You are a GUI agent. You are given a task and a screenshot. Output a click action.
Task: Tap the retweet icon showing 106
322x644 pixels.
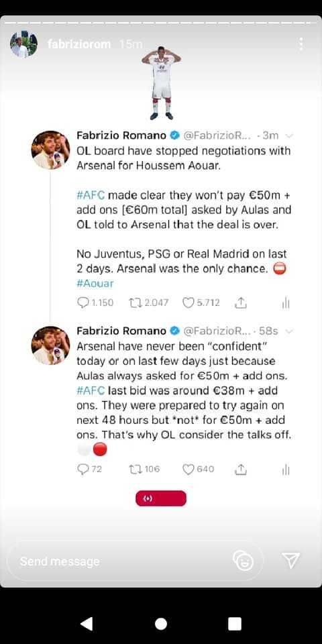(x=135, y=469)
